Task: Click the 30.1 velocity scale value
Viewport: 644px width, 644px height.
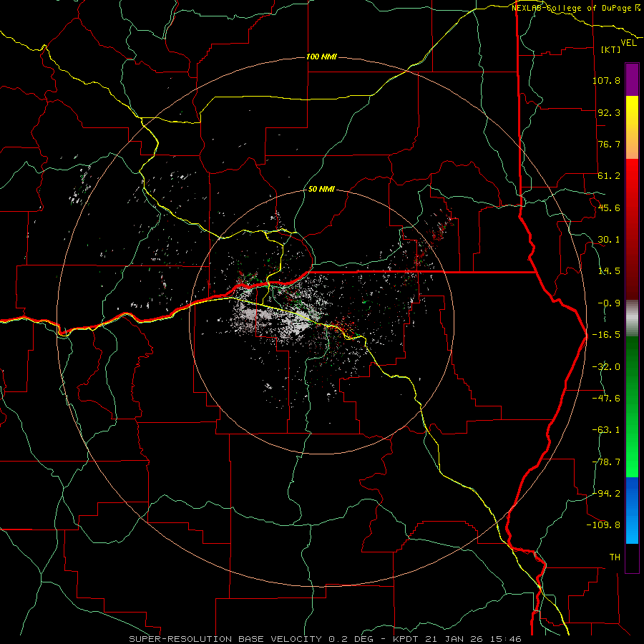Action: pos(609,240)
